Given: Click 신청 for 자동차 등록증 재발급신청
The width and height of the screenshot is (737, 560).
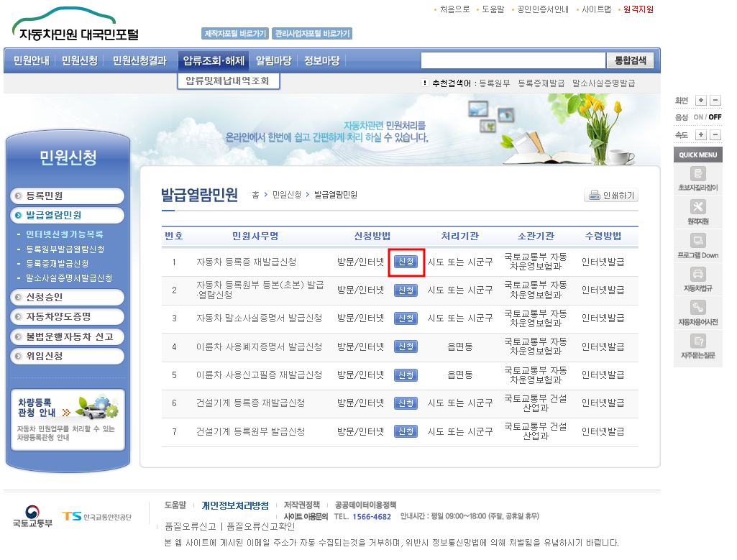Looking at the screenshot, I should (406, 263).
